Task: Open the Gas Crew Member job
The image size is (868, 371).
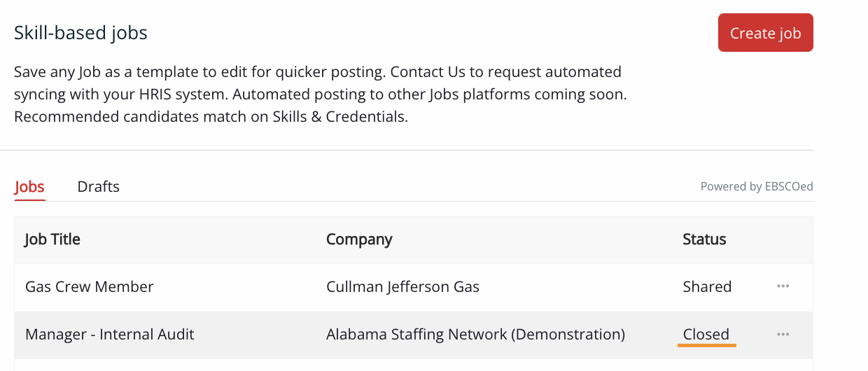Action: [89, 286]
